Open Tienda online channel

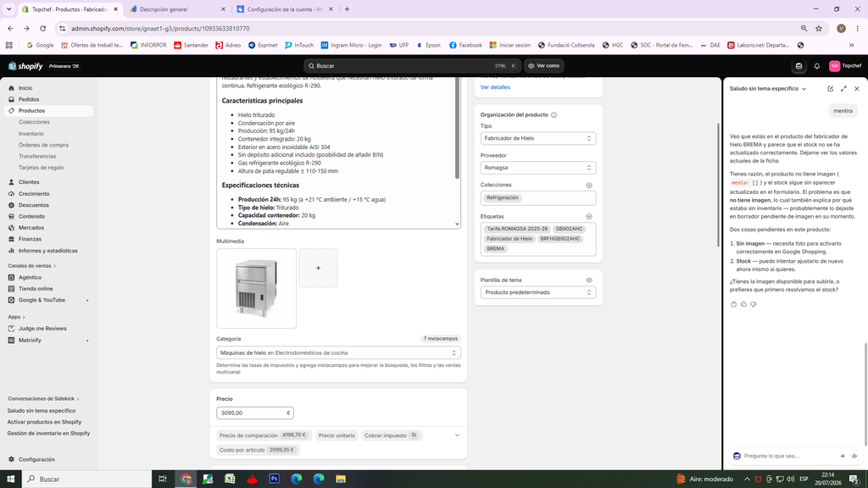[x=36, y=289]
